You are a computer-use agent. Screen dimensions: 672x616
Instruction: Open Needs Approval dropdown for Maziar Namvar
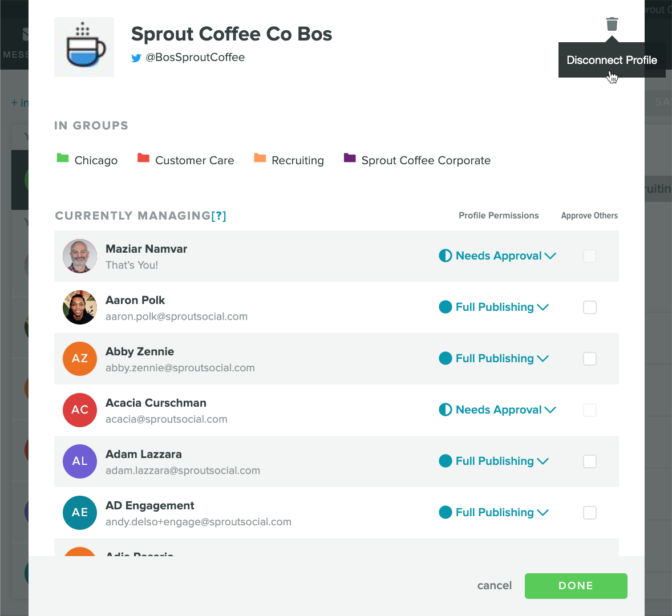pos(497,256)
